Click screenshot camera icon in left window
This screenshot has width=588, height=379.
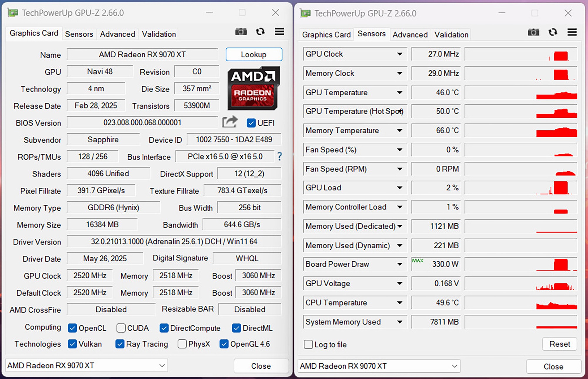click(x=241, y=31)
